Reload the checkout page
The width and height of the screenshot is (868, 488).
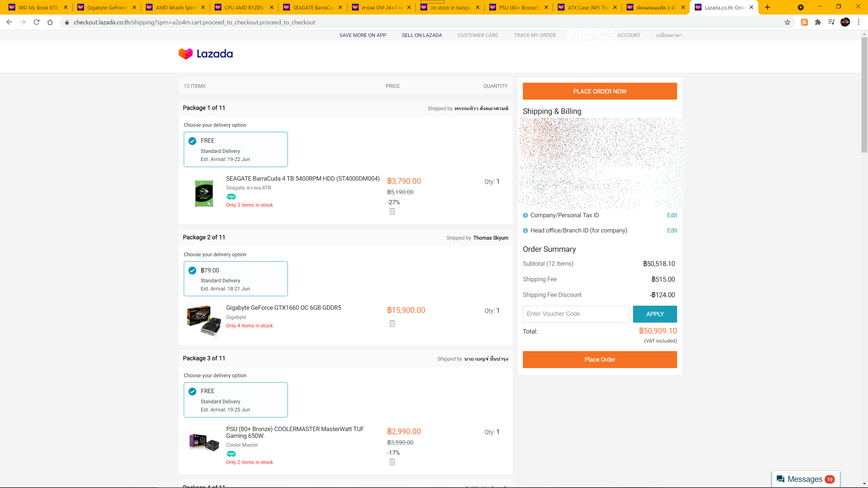(x=36, y=22)
